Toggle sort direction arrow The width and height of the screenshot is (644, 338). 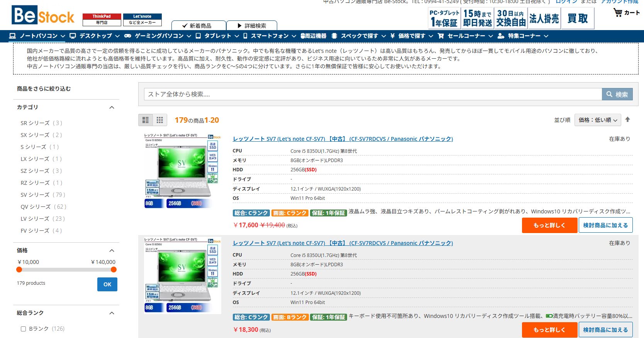click(x=628, y=120)
